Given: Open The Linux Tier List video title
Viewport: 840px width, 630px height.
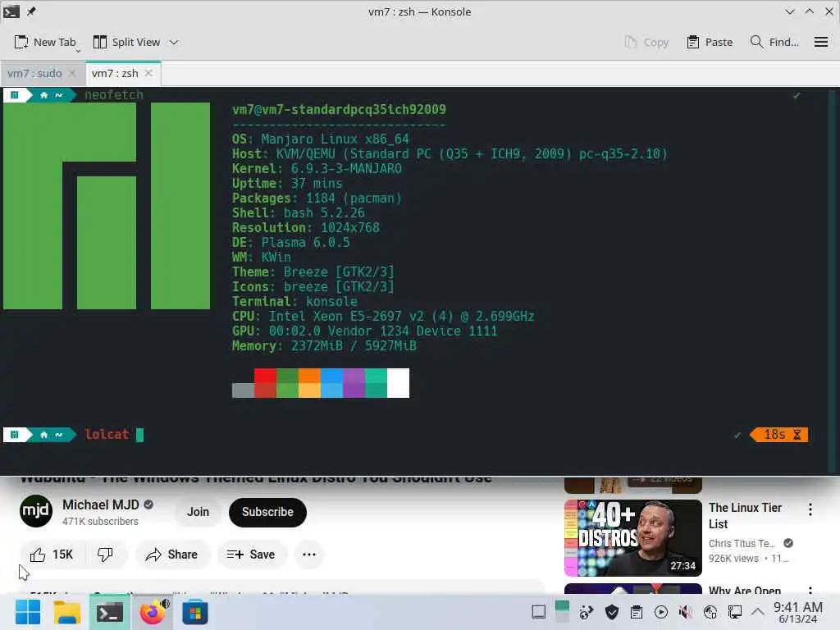Looking at the screenshot, I should click(745, 515).
